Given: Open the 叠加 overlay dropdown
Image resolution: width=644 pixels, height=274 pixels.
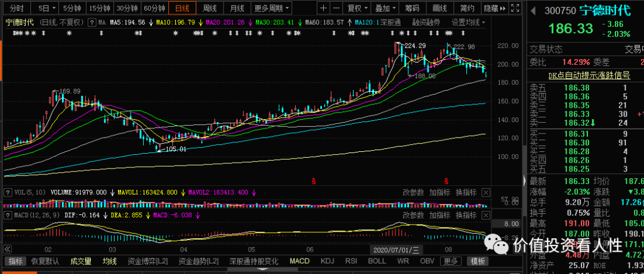Looking at the screenshot, I should 385,8.
